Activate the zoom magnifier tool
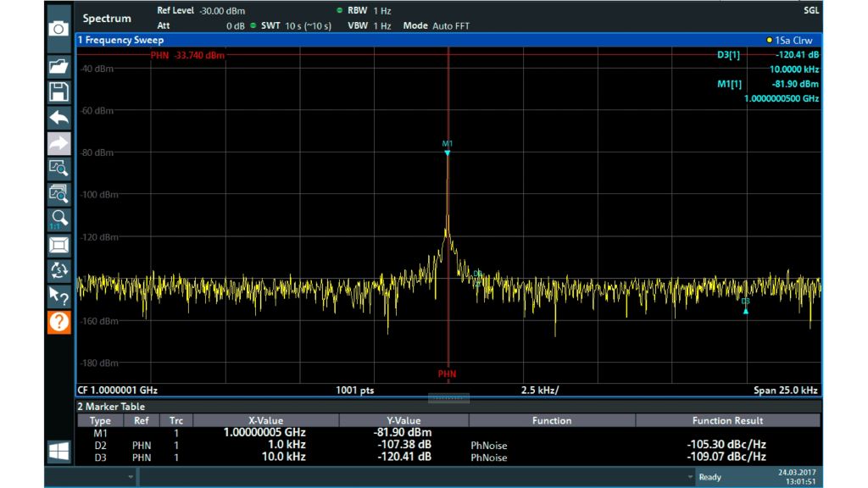 click(x=58, y=169)
